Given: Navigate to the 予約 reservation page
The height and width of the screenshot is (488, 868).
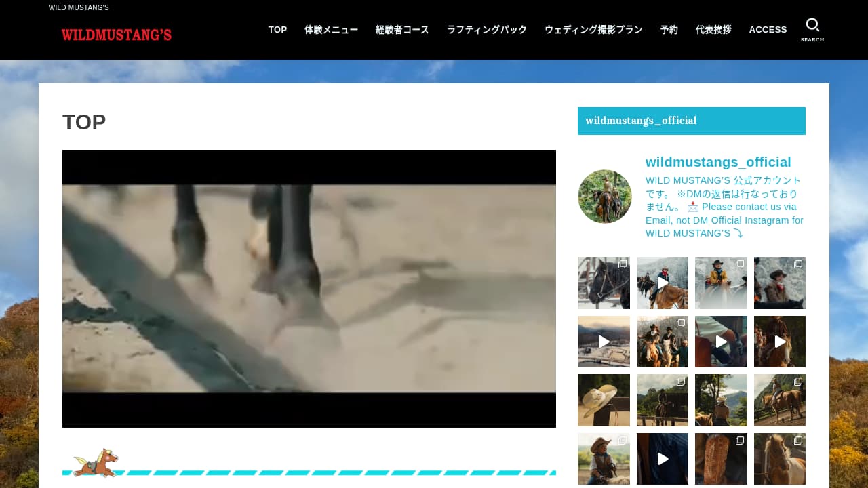Looking at the screenshot, I should pyautogui.click(x=669, y=30).
